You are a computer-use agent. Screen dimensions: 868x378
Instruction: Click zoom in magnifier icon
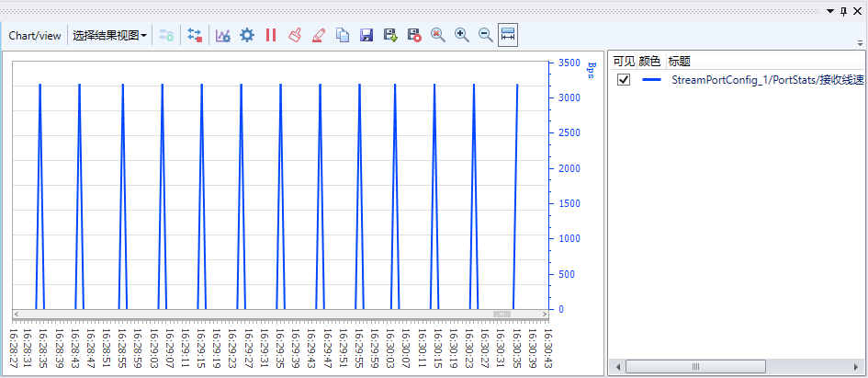(x=461, y=35)
